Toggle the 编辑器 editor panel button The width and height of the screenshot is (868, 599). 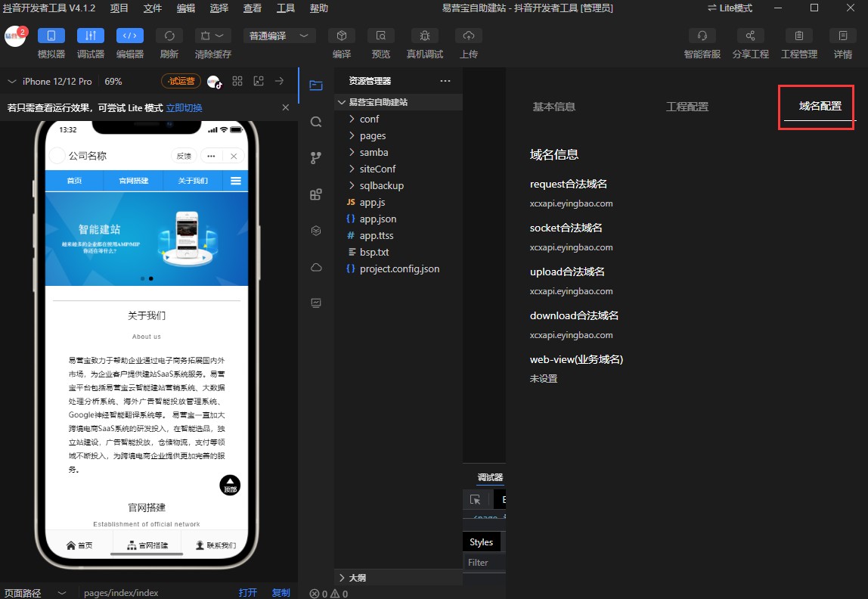pyautogui.click(x=130, y=36)
